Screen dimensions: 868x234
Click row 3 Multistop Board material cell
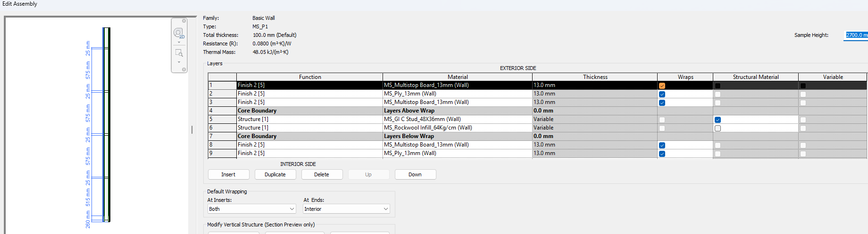458,103
